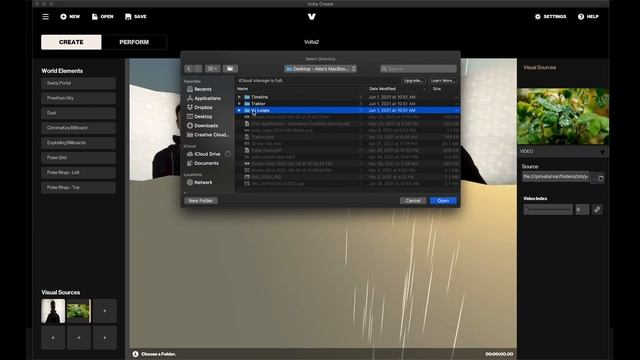
Task: Click the Video Index number field
Action: tap(582, 209)
